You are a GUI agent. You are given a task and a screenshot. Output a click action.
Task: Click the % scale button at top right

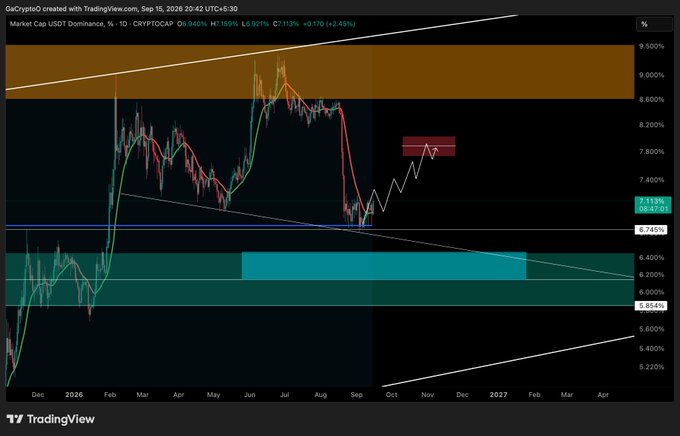[654, 24]
